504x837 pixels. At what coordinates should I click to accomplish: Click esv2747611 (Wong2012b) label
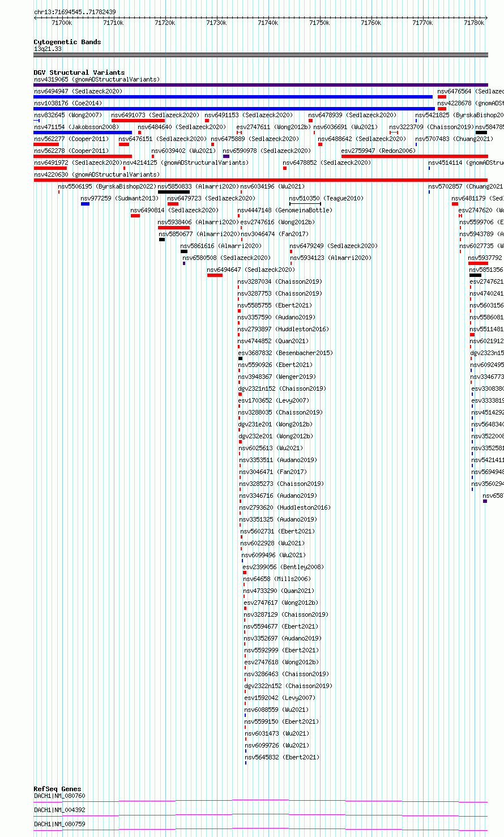coord(274,127)
